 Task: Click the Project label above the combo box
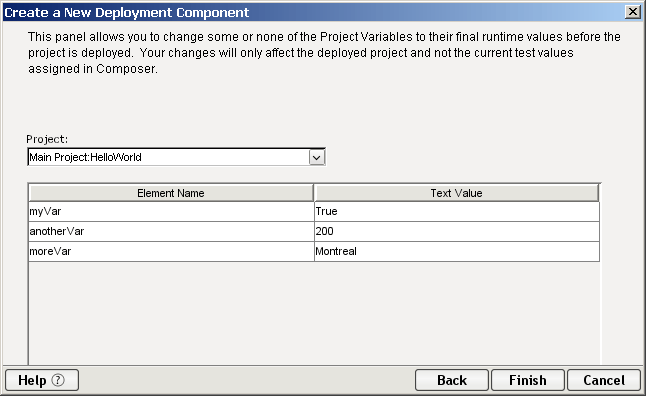pyautogui.click(x=47, y=139)
